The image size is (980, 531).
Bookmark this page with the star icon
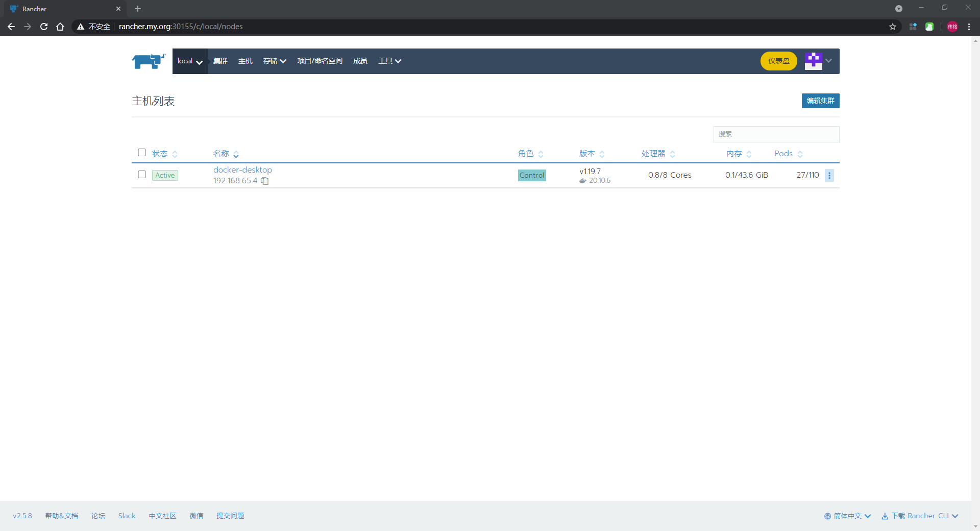tap(893, 27)
